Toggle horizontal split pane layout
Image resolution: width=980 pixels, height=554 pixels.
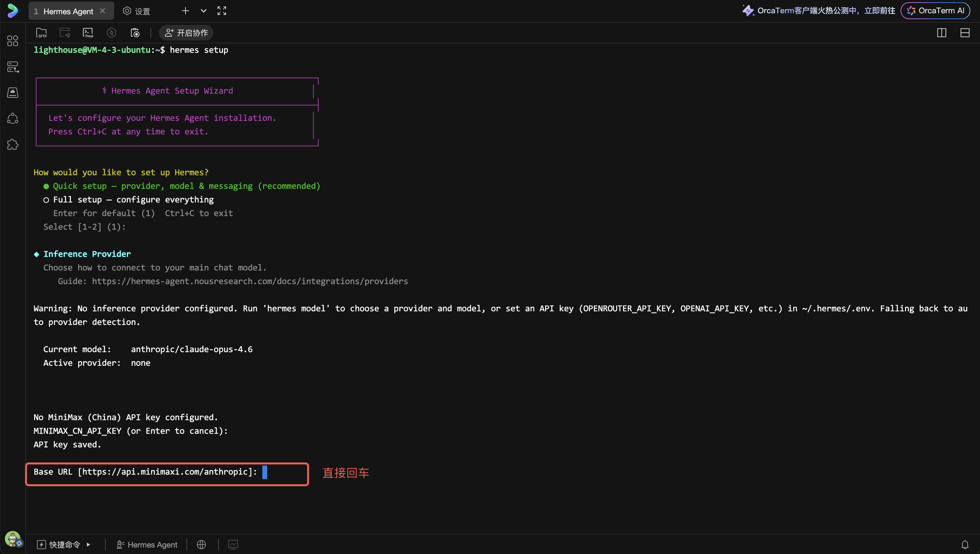pos(965,33)
